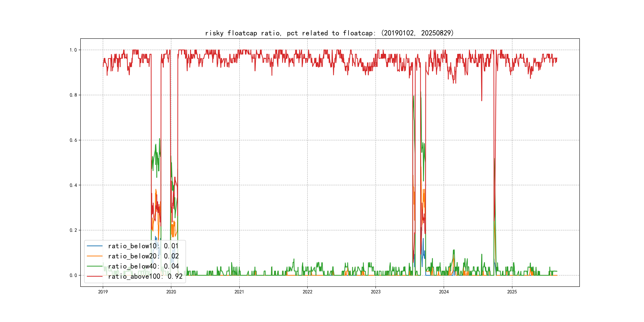Select the ratio_below40: 0.04 legend label

click(x=143, y=266)
